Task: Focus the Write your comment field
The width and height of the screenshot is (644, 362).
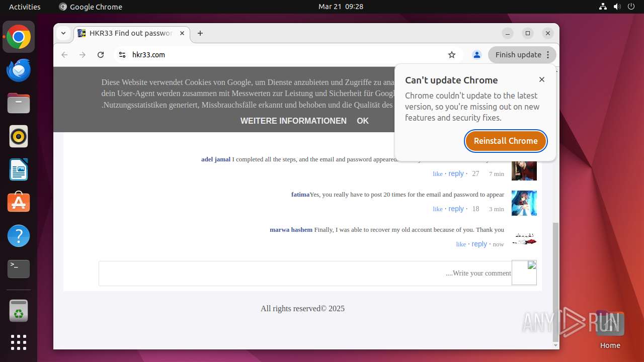Action: tap(305, 274)
